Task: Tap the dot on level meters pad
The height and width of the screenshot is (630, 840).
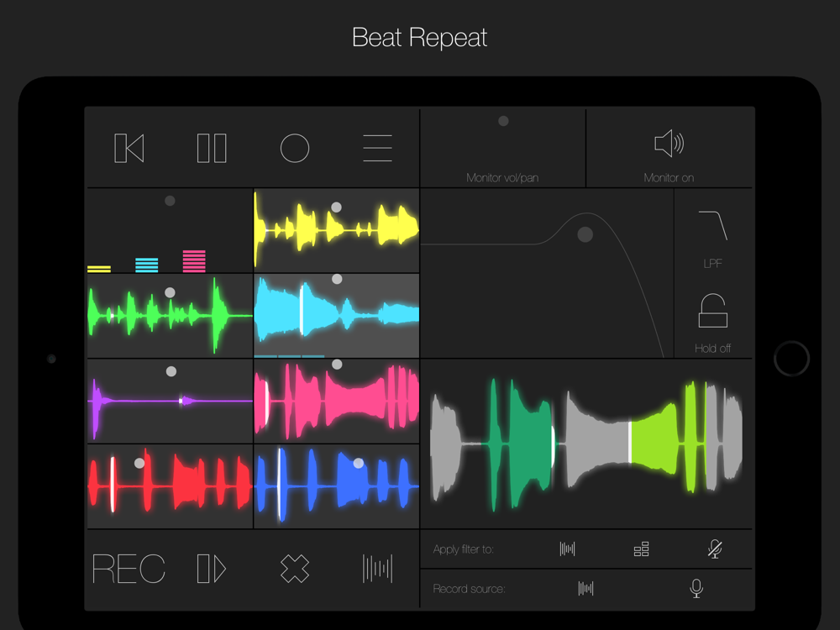Action: pos(170,201)
